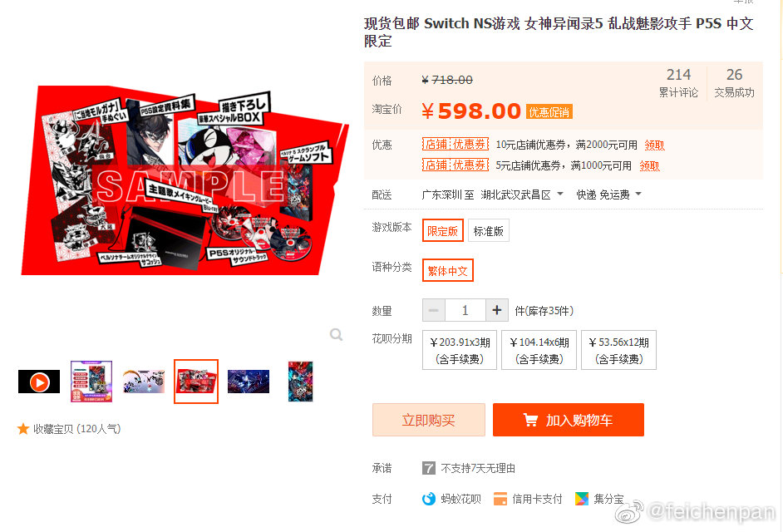783x532 pixels.
Task: Click the quantity input field
Action: point(465,310)
